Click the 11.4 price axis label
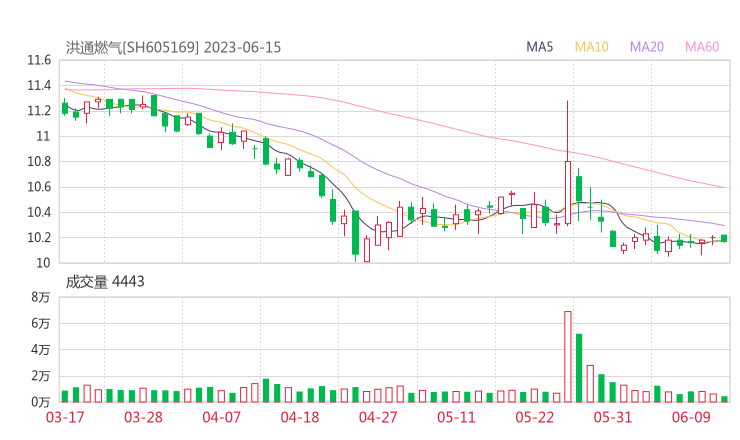This screenshot has height=440, width=740. 39,85
